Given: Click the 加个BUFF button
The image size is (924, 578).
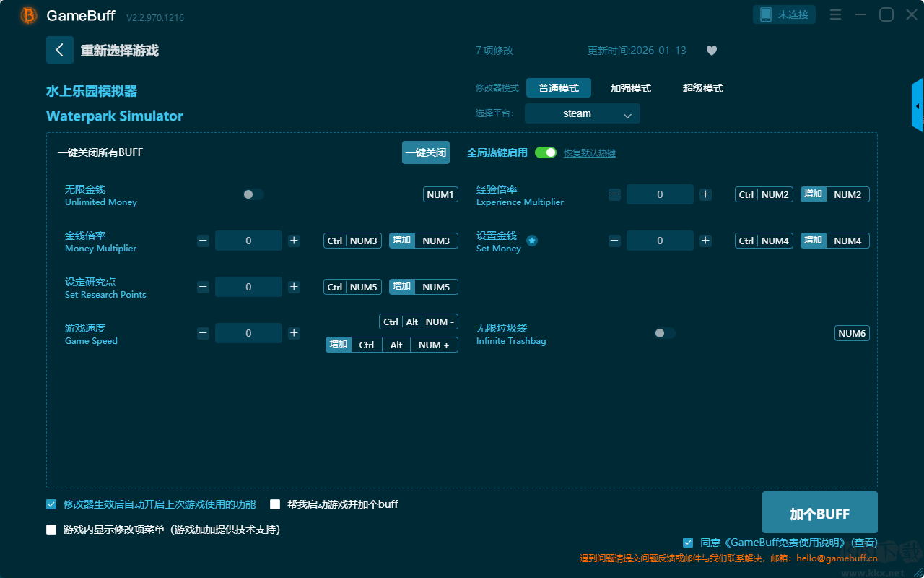Looking at the screenshot, I should pos(820,513).
